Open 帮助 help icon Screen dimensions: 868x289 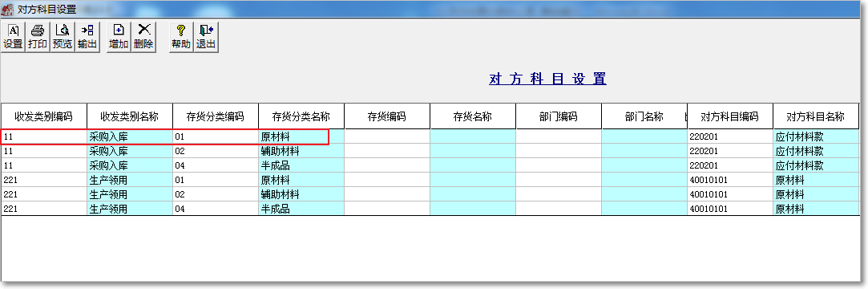[x=181, y=37]
